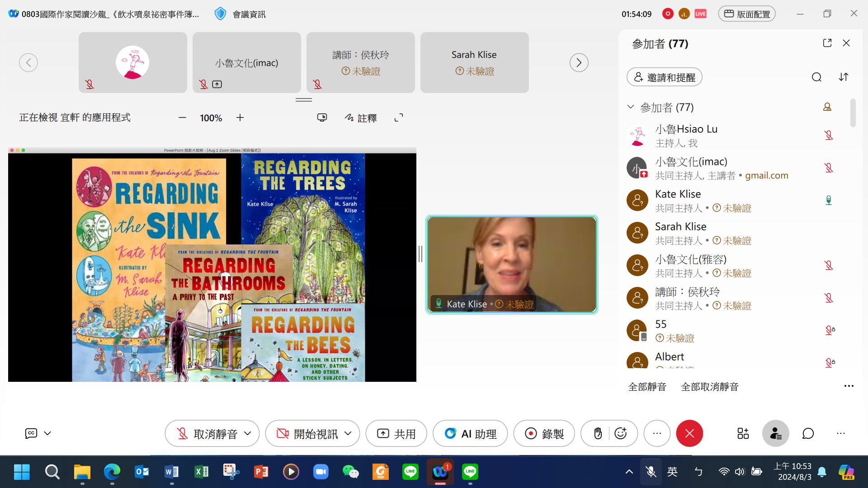Click the 100% zoom level
Screen dimensions: 868x488
coord(211,118)
